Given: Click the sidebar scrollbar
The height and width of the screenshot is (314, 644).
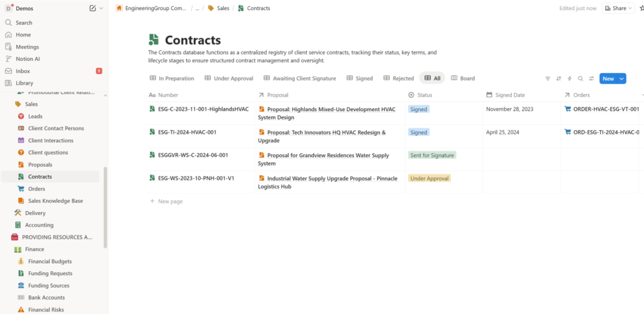Looking at the screenshot, I should (106, 207).
